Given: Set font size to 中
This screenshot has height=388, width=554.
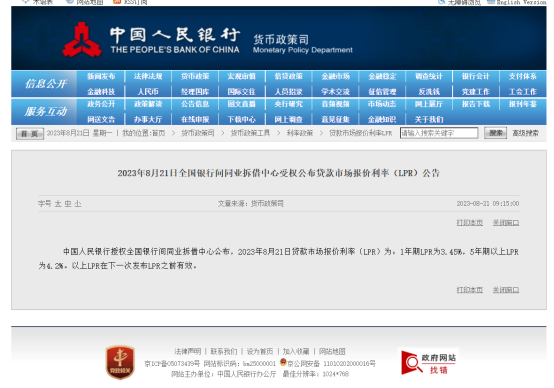Looking at the screenshot, I should coord(68,204).
